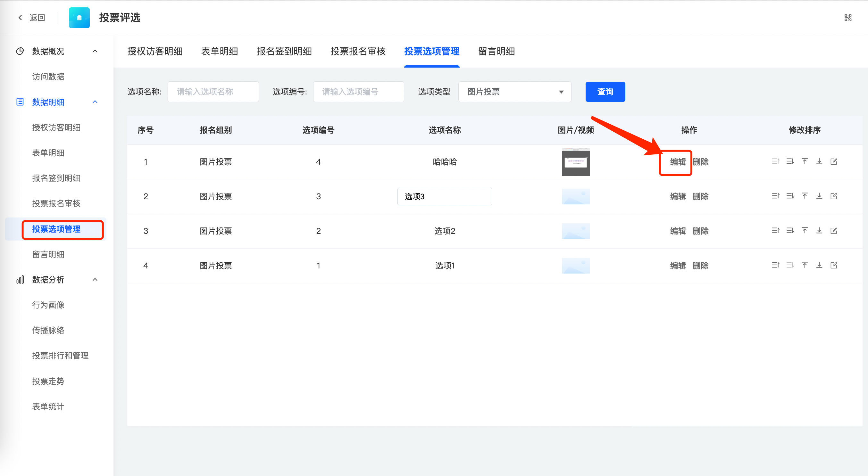
Task: Click edit-order pencil icon in 选项2 row
Action: [x=833, y=231]
